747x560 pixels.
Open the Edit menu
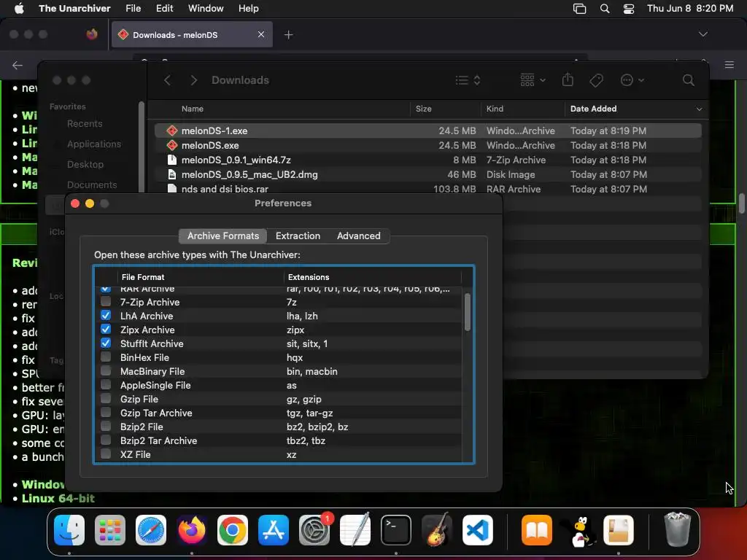(164, 9)
